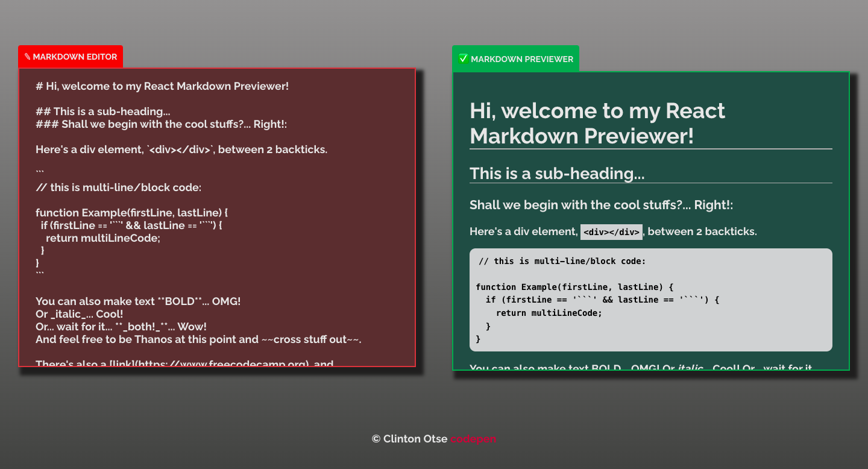Image resolution: width=868 pixels, height=469 pixels.
Task: Click "return multiLineCode;" in the previewer code block
Action: point(549,313)
